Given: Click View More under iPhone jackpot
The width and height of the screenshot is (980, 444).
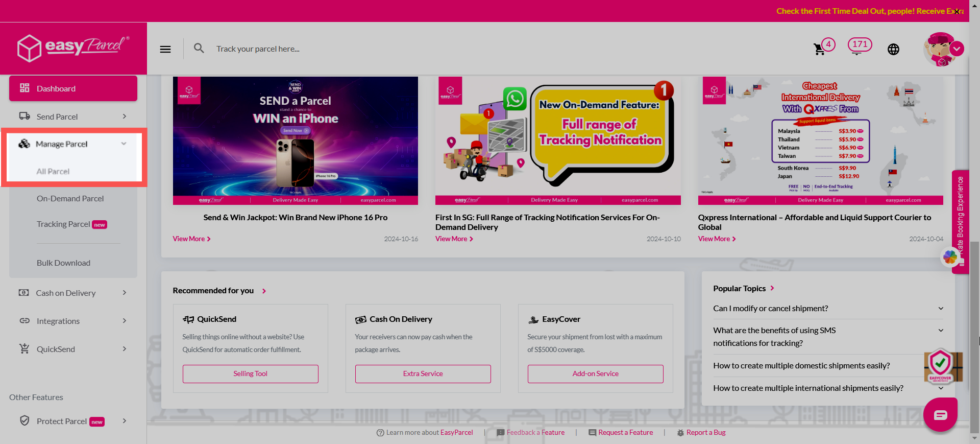Looking at the screenshot, I should pos(191,239).
